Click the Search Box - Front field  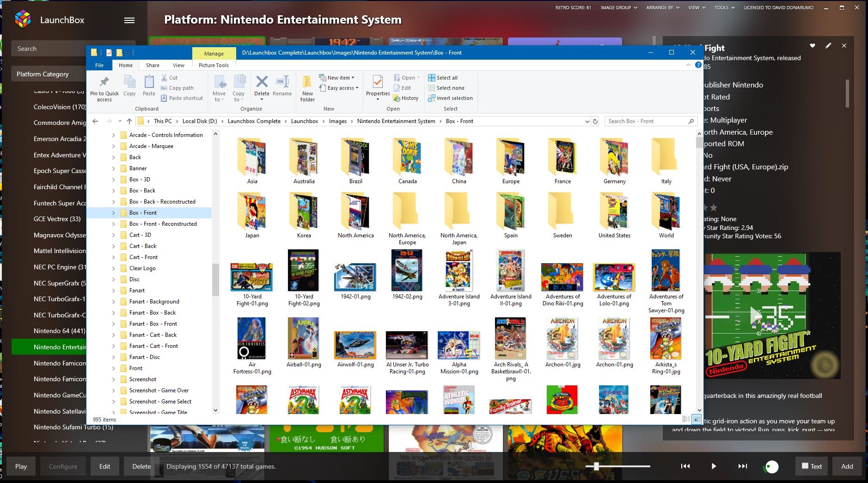651,121
